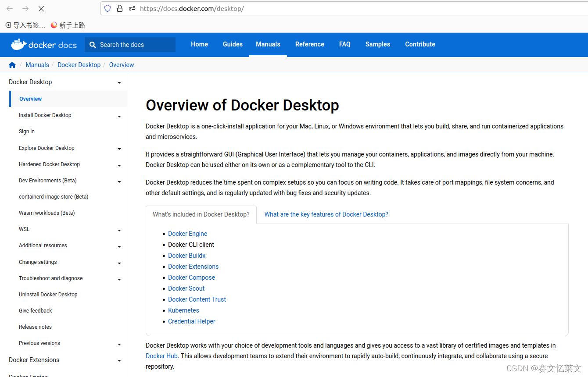The image size is (588, 377).
Task: Open the Kubernetes link
Action: 183,310
